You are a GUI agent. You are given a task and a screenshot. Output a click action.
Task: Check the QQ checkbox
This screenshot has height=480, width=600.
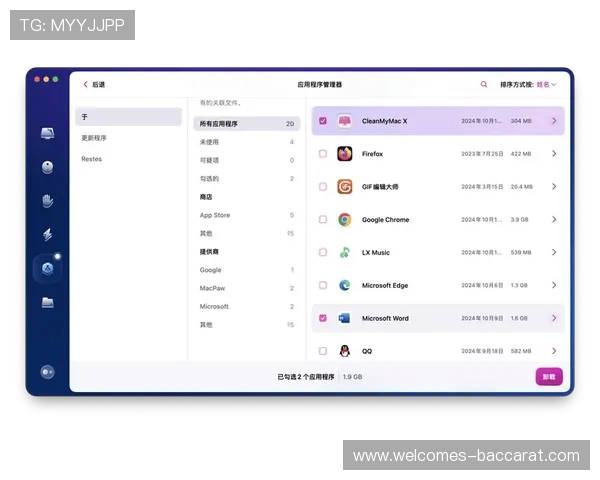pyautogui.click(x=323, y=351)
